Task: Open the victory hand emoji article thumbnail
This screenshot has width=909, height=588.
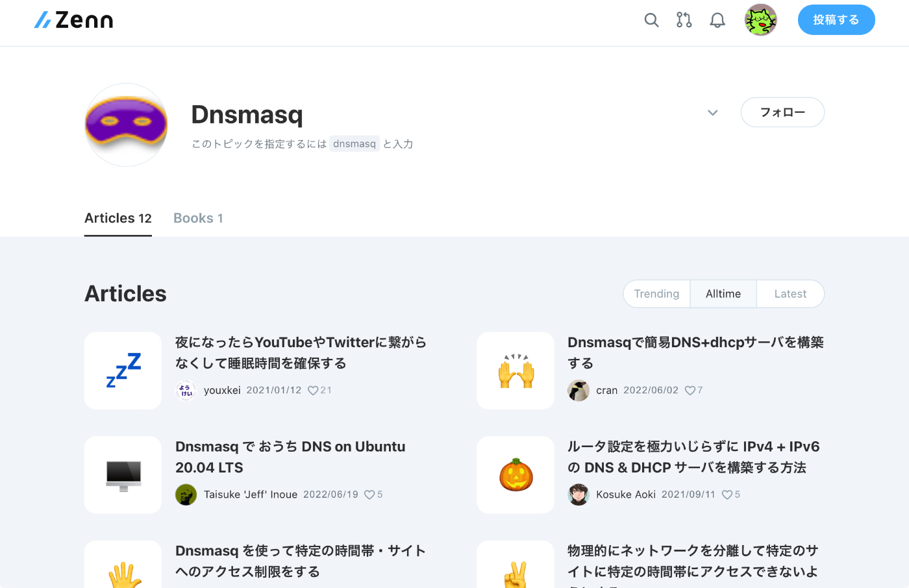Action: [x=516, y=565]
